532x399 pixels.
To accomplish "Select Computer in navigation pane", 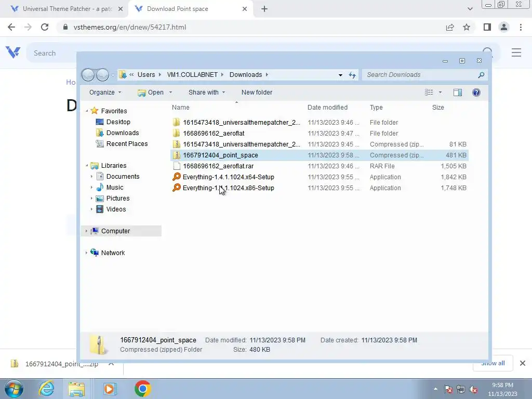I will pyautogui.click(x=115, y=231).
